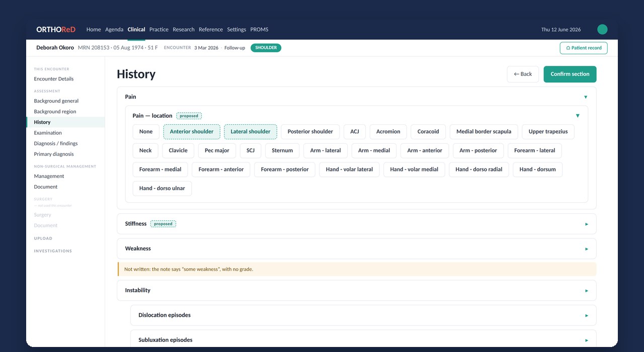Screen dimensions: 644x352
Task: Open the Reference menu
Action: [x=211, y=30]
